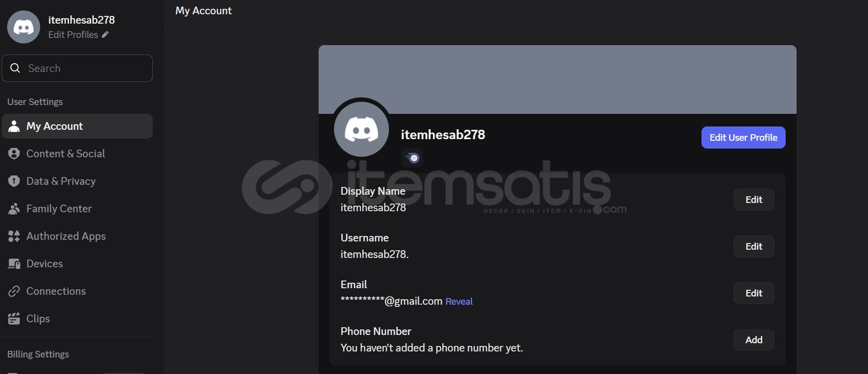Click the magnifier icon in Search box
This screenshot has width=868, height=374.
(15, 68)
